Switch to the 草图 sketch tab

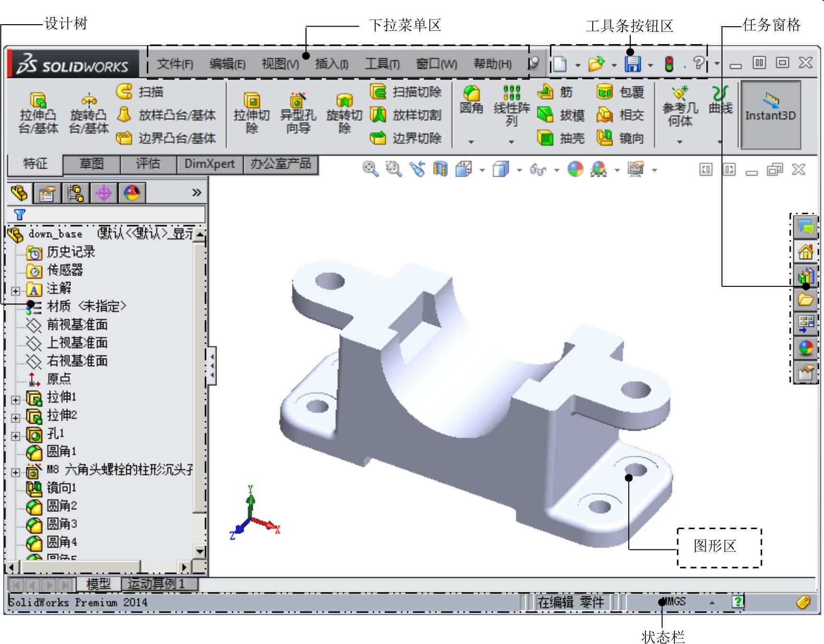91,164
